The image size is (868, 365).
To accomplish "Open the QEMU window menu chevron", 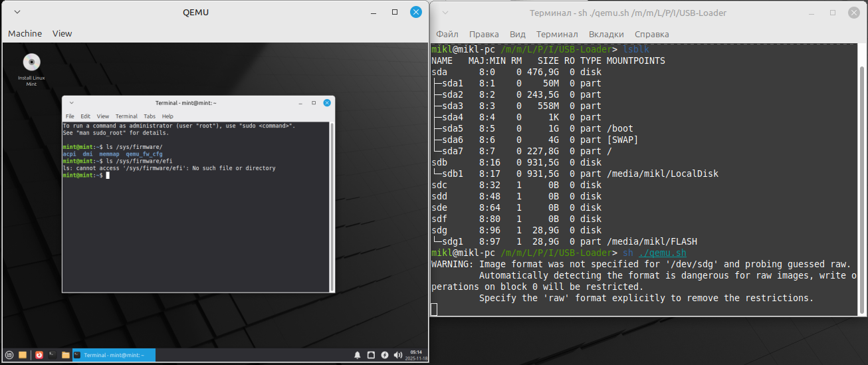I will (x=17, y=12).
